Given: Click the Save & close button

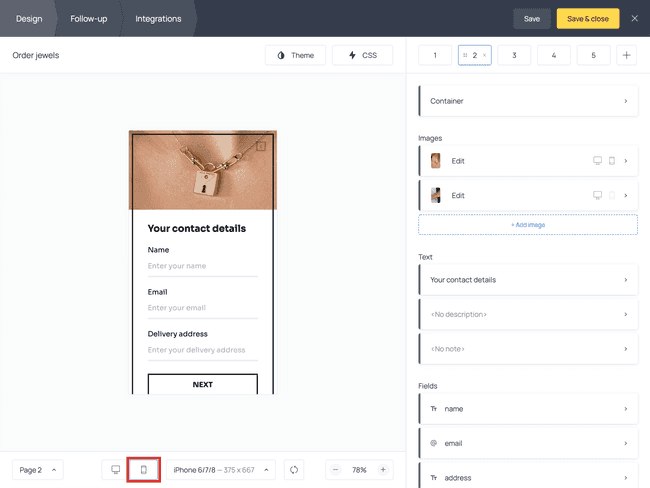Looking at the screenshot, I should pos(588,19).
